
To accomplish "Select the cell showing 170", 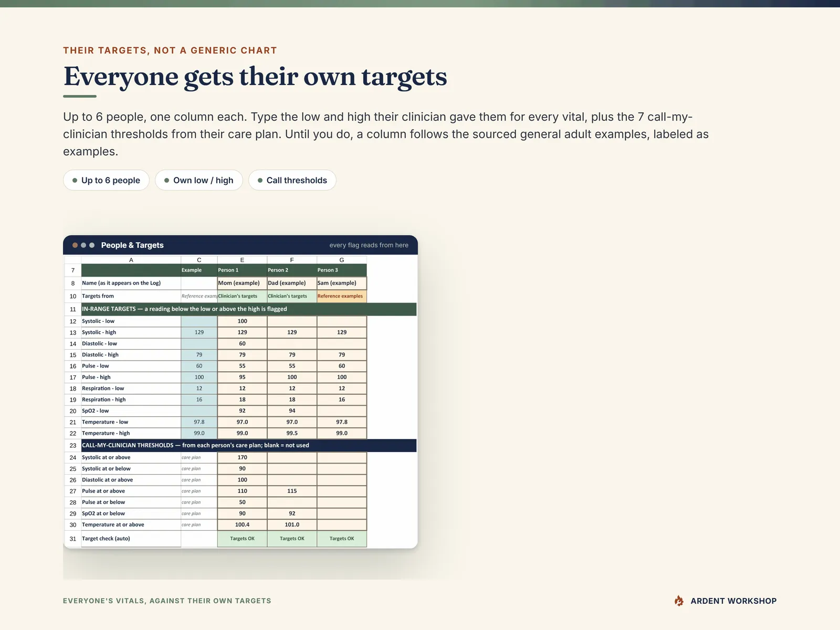I will pyautogui.click(x=242, y=457).
